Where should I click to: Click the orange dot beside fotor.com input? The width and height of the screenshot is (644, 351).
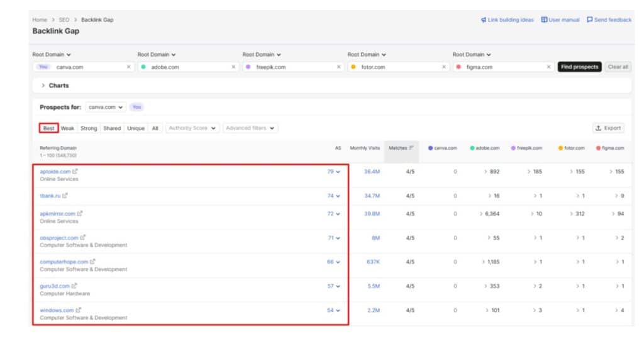tap(353, 67)
